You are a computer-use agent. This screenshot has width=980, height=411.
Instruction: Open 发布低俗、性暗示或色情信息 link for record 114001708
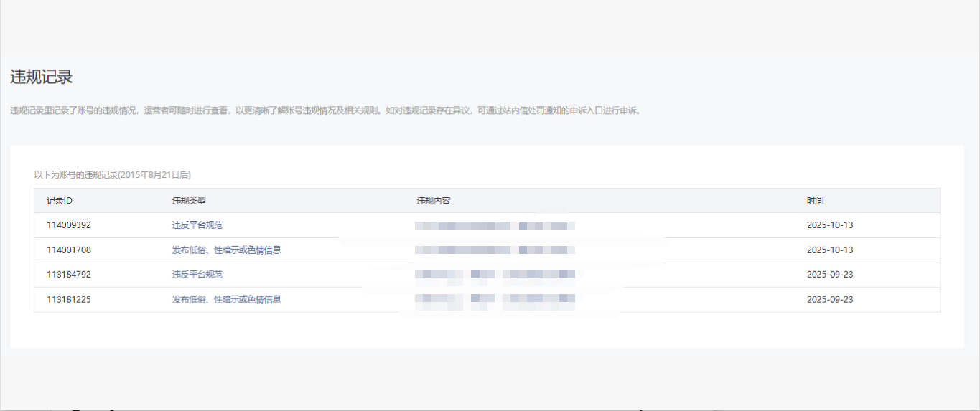pyautogui.click(x=226, y=250)
